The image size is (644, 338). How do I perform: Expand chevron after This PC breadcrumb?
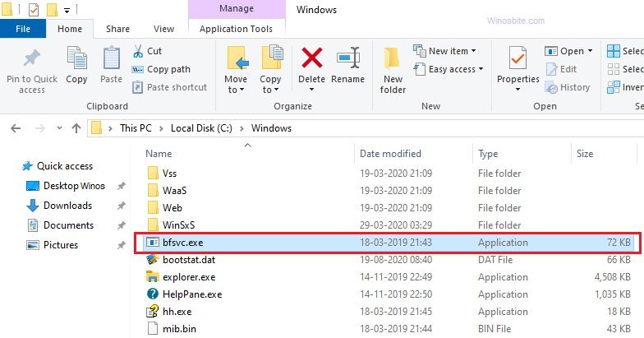(x=161, y=128)
